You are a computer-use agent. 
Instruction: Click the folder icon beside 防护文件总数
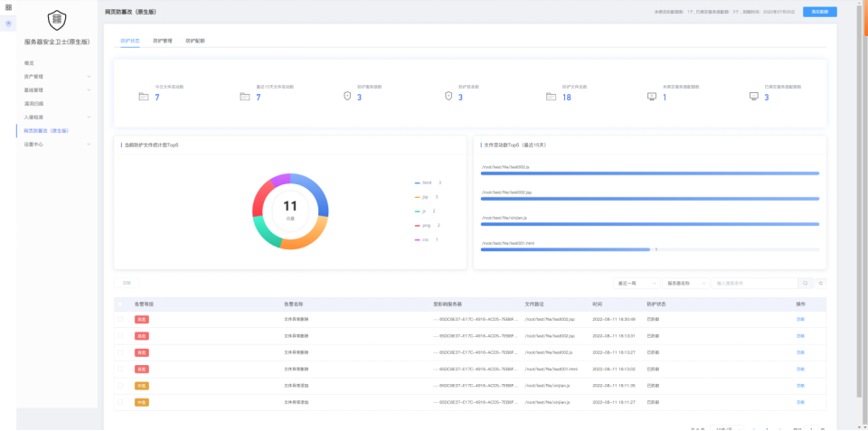point(551,97)
